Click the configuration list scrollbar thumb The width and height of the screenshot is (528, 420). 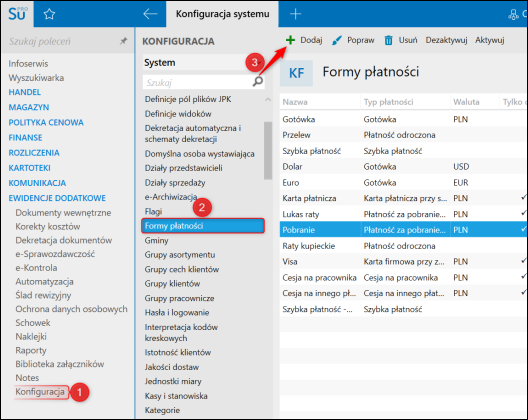(x=268, y=151)
